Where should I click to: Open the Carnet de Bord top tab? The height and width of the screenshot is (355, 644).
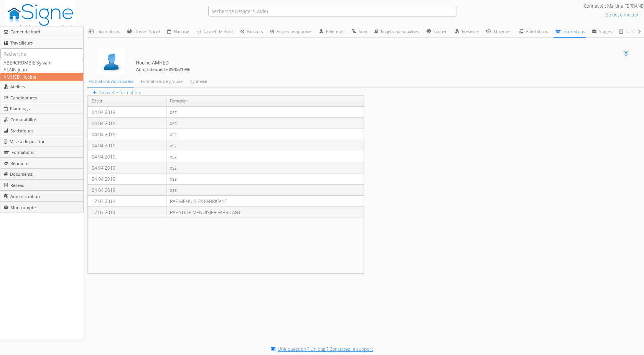[x=215, y=31]
